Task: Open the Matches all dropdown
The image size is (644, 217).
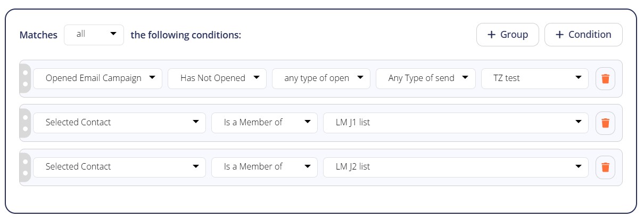Action: coord(94,35)
